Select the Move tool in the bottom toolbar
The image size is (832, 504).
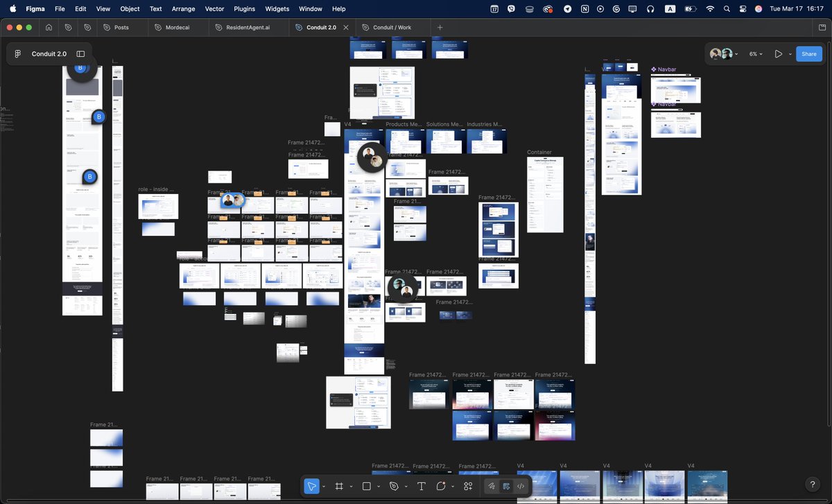point(312,486)
